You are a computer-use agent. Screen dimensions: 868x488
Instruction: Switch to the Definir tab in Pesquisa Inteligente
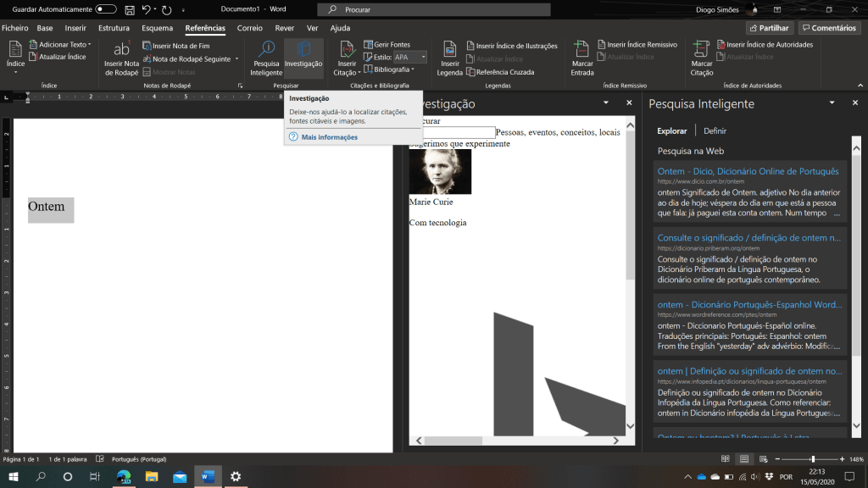point(715,131)
